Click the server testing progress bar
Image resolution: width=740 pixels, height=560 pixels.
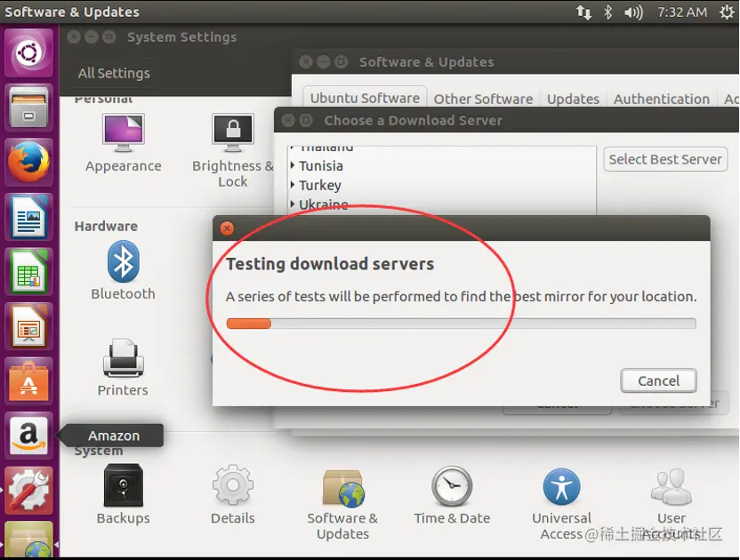[x=461, y=324]
